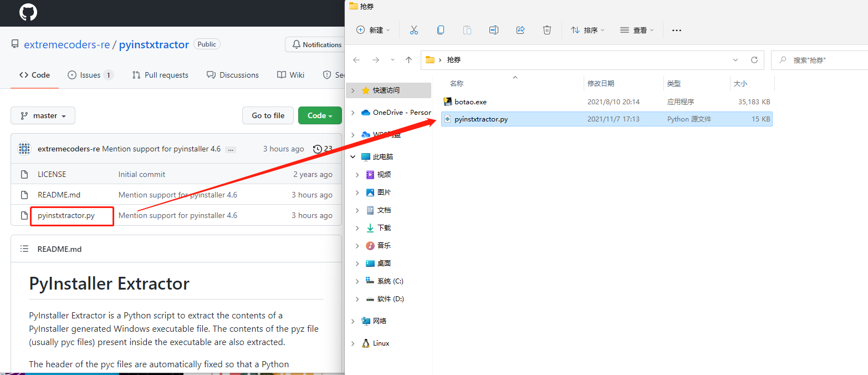The image size is (868, 375).
Task: Expand the Network tree node
Action: click(354, 321)
